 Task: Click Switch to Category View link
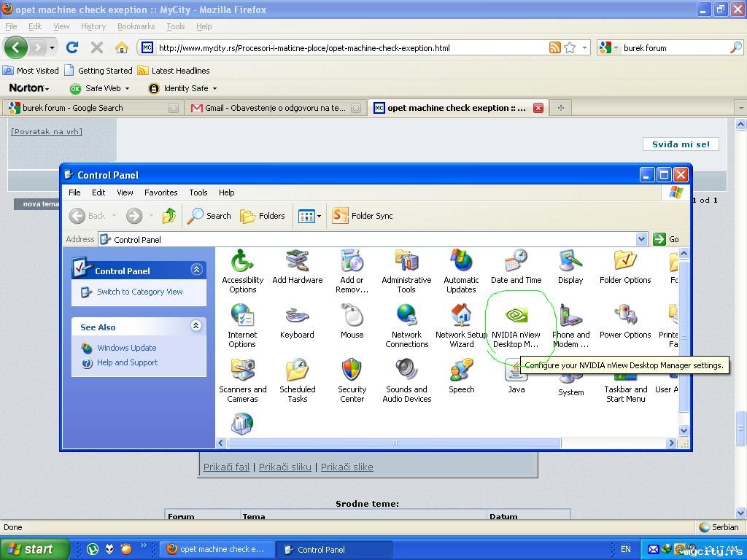[x=139, y=292]
